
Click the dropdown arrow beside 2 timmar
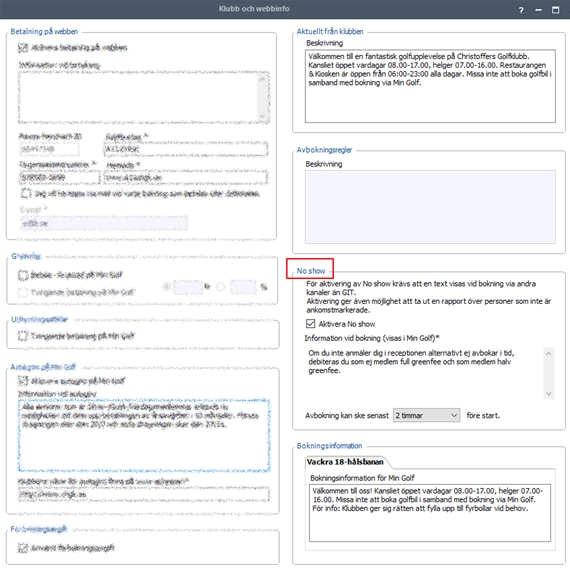(x=454, y=415)
